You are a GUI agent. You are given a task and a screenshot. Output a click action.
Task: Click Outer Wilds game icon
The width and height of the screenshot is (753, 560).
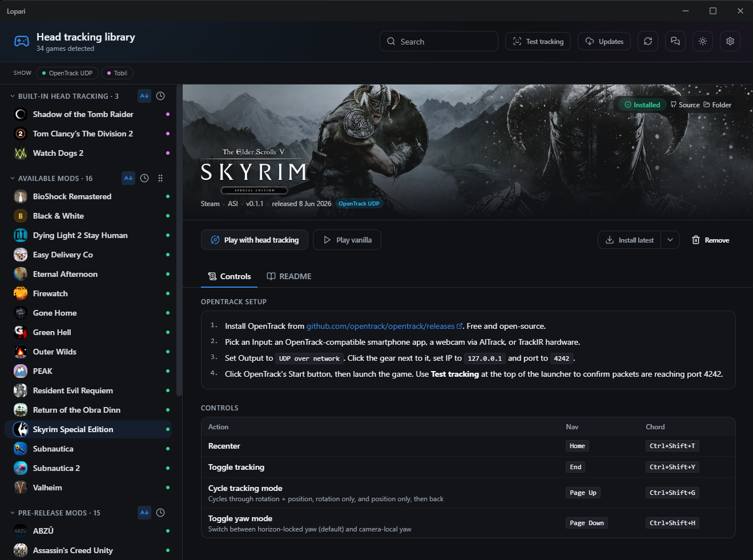pyautogui.click(x=21, y=352)
